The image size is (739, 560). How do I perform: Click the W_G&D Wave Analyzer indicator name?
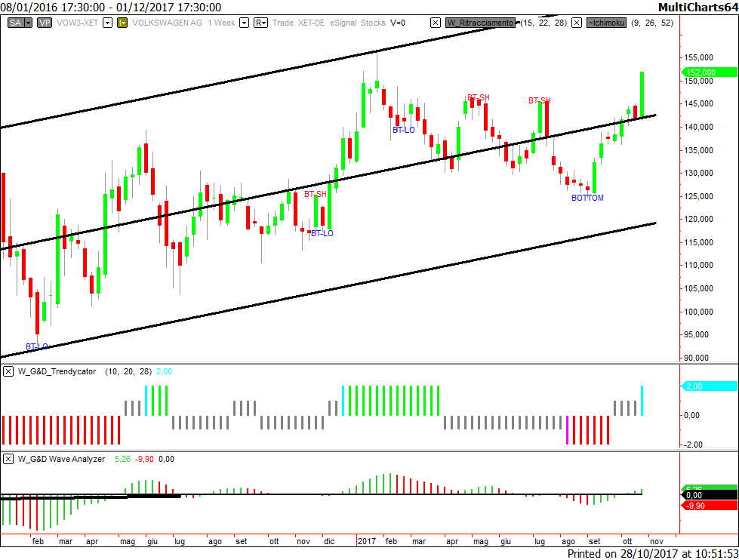click(62, 459)
